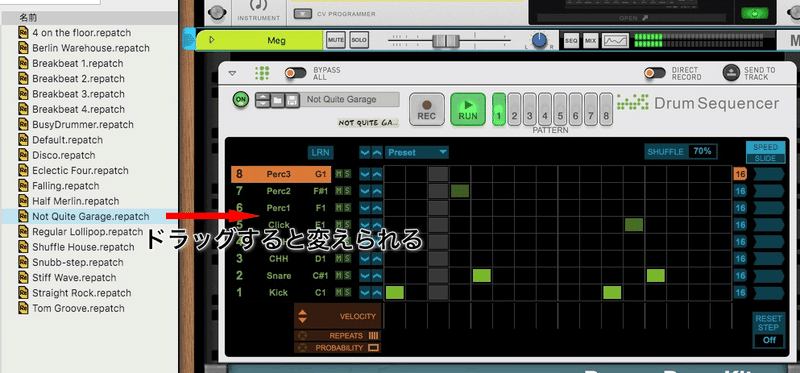Viewport: 800px width, 373px height.
Task: Click the Send To Track download icon
Action: [x=731, y=73]
